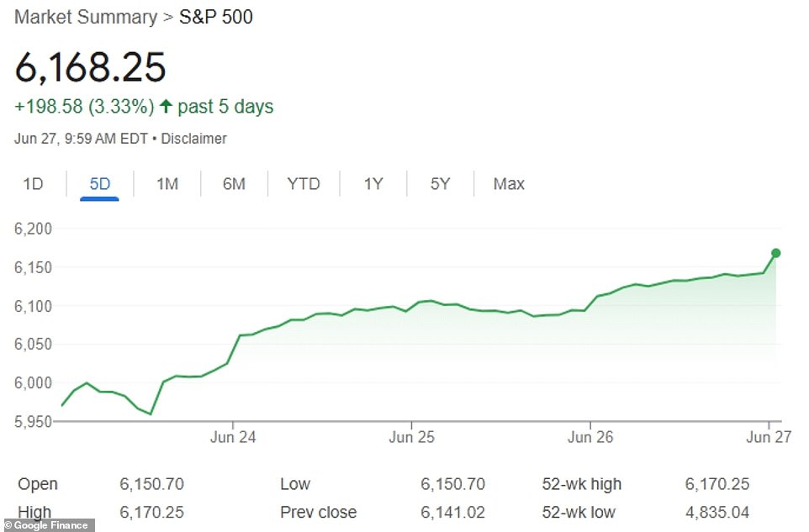View the 5Y chart range

[439, 183]
